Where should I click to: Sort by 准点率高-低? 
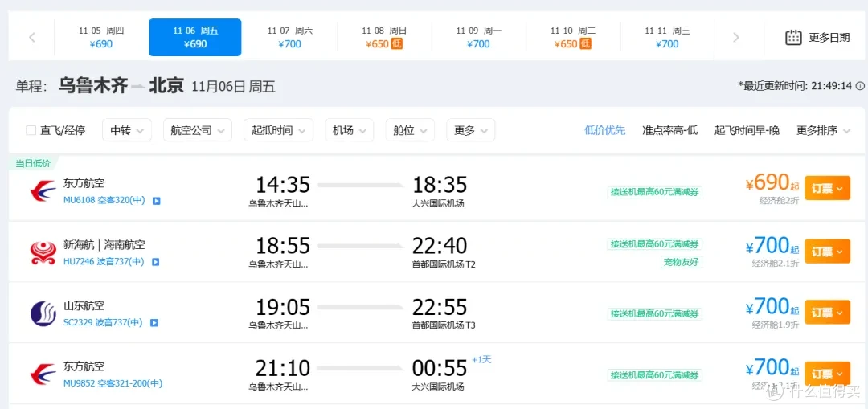669,131
